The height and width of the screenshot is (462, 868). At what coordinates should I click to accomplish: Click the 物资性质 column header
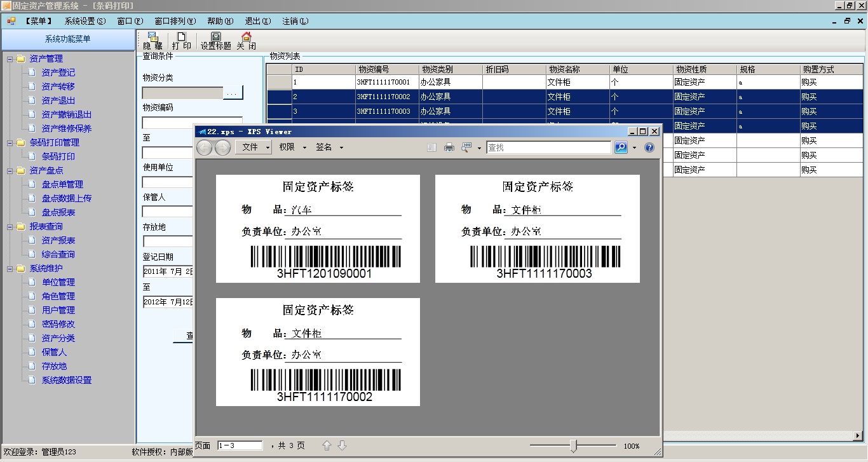pyautogui.click(x=705, y=69)
